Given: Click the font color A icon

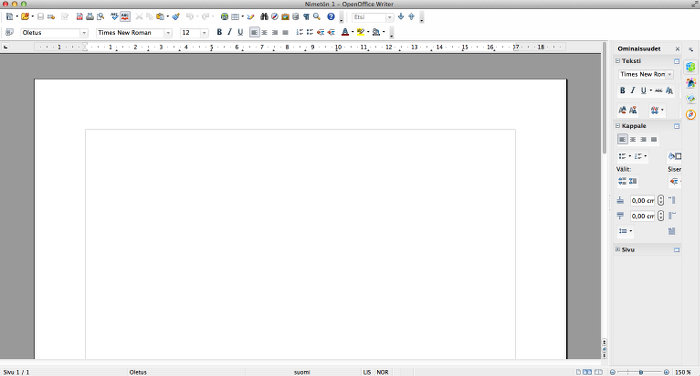Looking at the screenshot, I should coord(345,32).
